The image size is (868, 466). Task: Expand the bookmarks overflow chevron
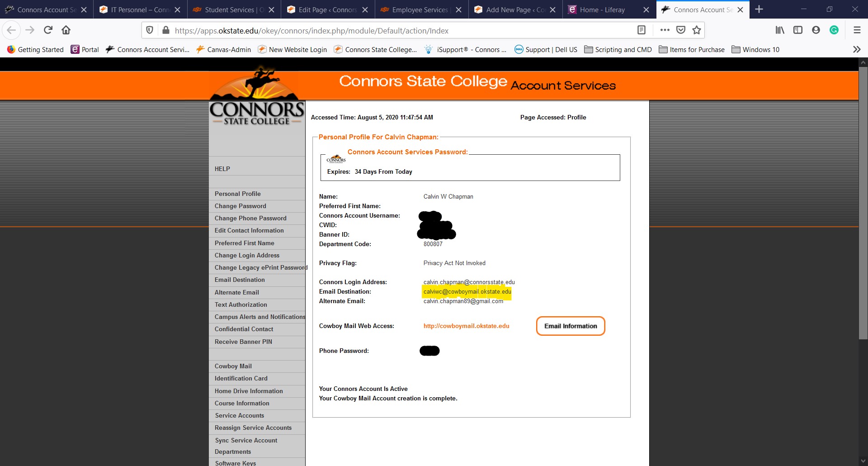(x=856, y=49)
